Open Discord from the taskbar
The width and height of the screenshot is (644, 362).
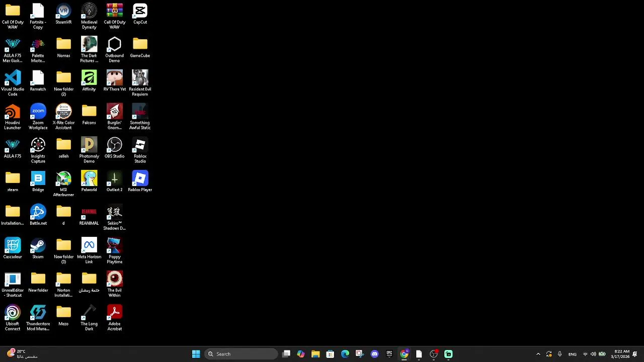[374, 354]
